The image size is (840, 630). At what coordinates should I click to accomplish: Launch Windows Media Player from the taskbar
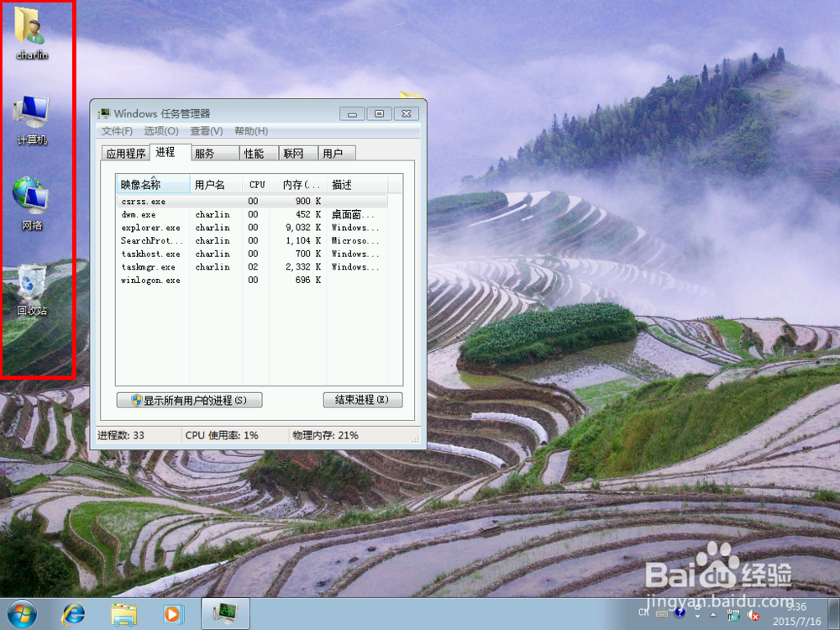coord(173,614)
